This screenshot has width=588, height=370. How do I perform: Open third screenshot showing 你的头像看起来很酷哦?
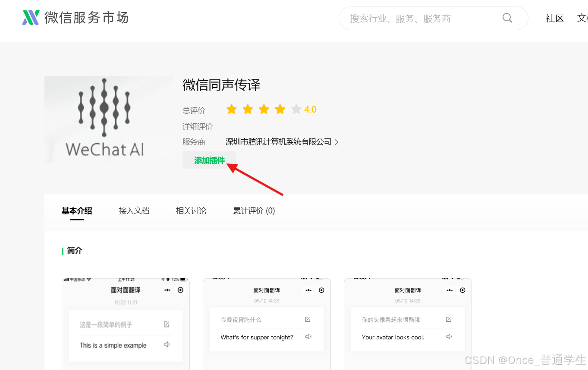click(408, 324)
